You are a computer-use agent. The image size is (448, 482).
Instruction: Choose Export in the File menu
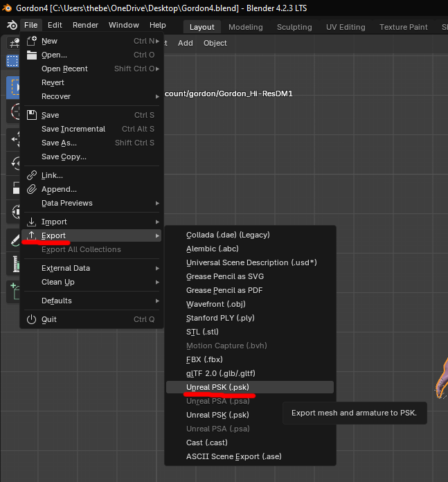point(91,235)
